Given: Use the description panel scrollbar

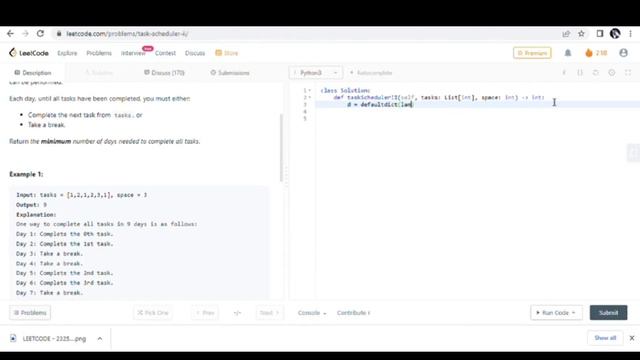Looking at the screenshot, I should pos(281,148).
